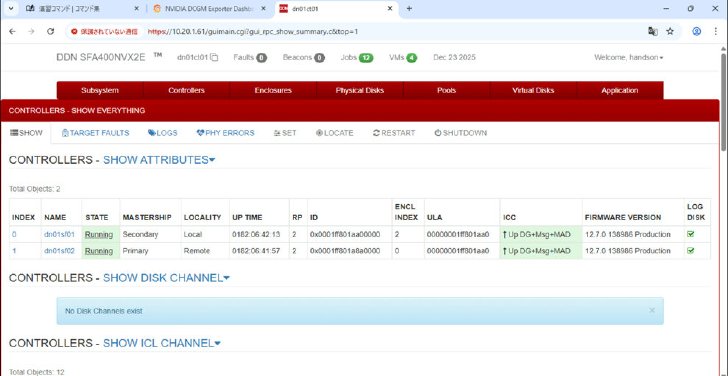This screenshot has width=728, height=376.
Task: Select the SHOW tab
Action: point(26,133)
